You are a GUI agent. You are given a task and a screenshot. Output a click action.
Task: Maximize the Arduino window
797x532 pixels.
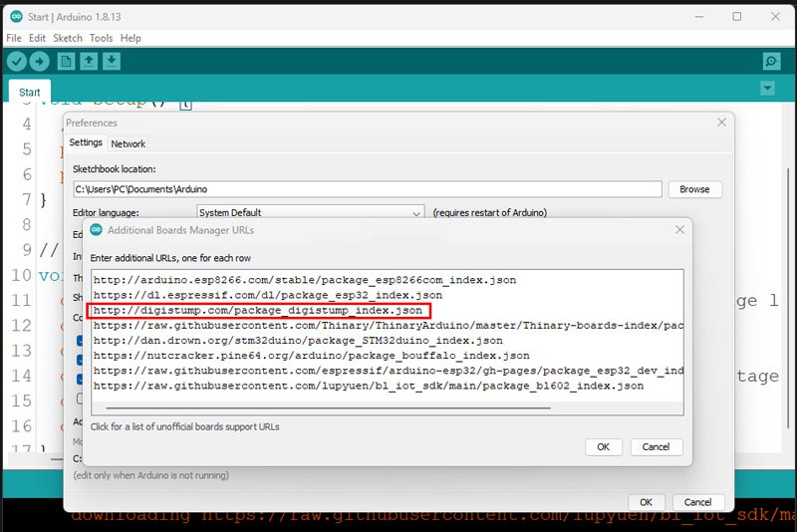[x=737, y=16]
